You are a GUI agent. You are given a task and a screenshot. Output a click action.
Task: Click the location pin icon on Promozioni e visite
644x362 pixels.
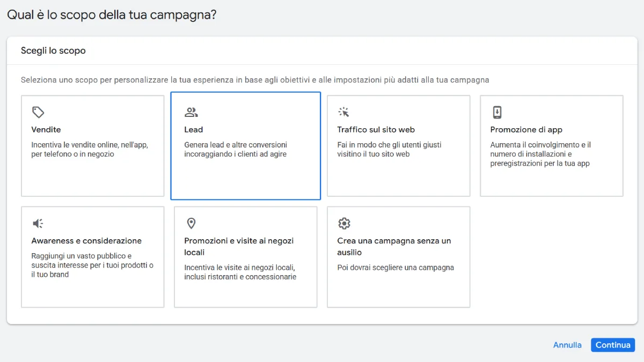tap(191, 223)
